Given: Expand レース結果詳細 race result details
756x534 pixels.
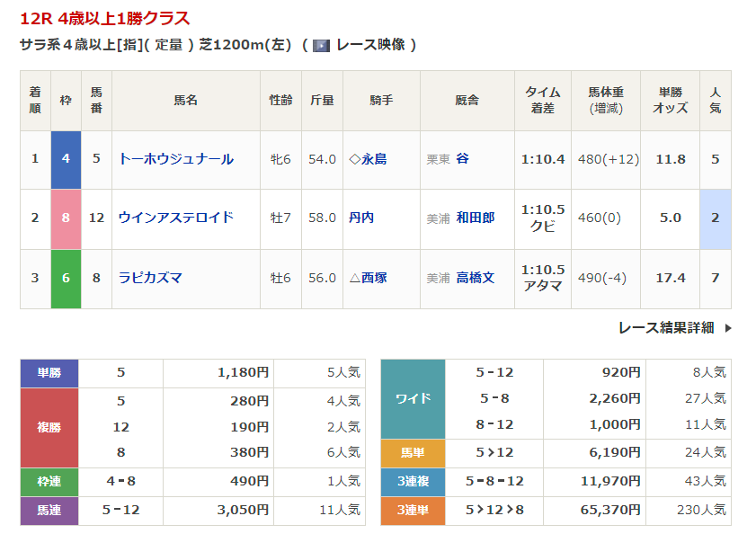Looking at the screenshot, I should coord(666,328).
